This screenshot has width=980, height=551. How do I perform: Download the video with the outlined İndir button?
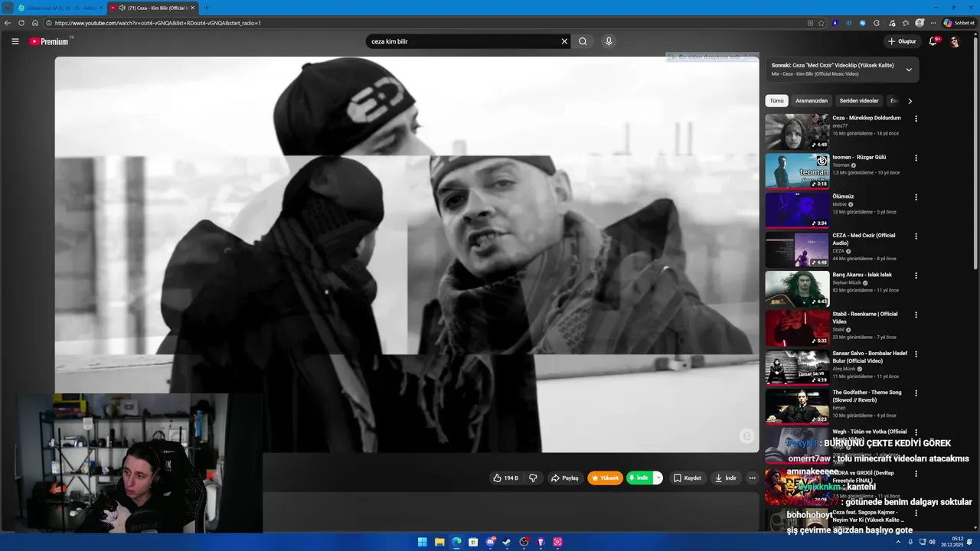[726, 478]
